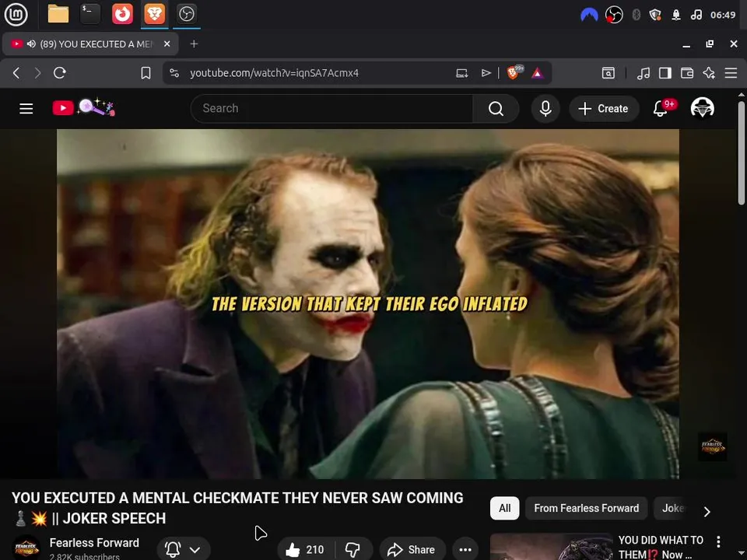Open the YOU DID WHAT TO THEM title
Viewport: 747px width, 560px height.
click(x=661, y=547)
